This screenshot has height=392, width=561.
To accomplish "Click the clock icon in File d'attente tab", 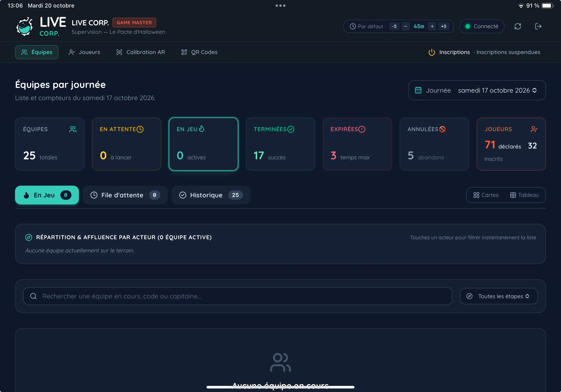I will (x=94, y=195).
